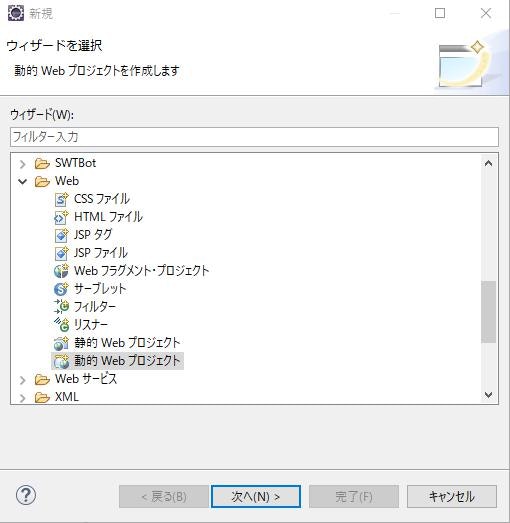Image resolution: width=510 pixels, height=523 pixels.
Task: Choose the サーブレット wizard
Action: [100, 289]
